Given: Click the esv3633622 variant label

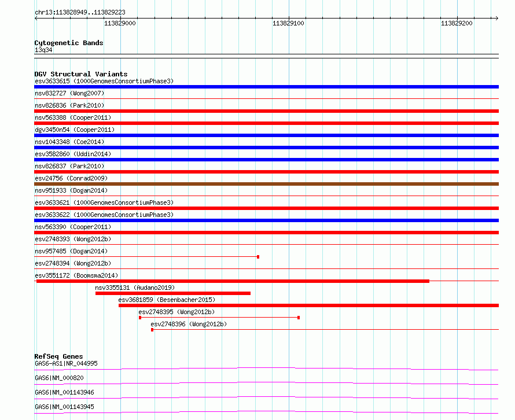Looking at the screenshot, I should pos(104,215).
